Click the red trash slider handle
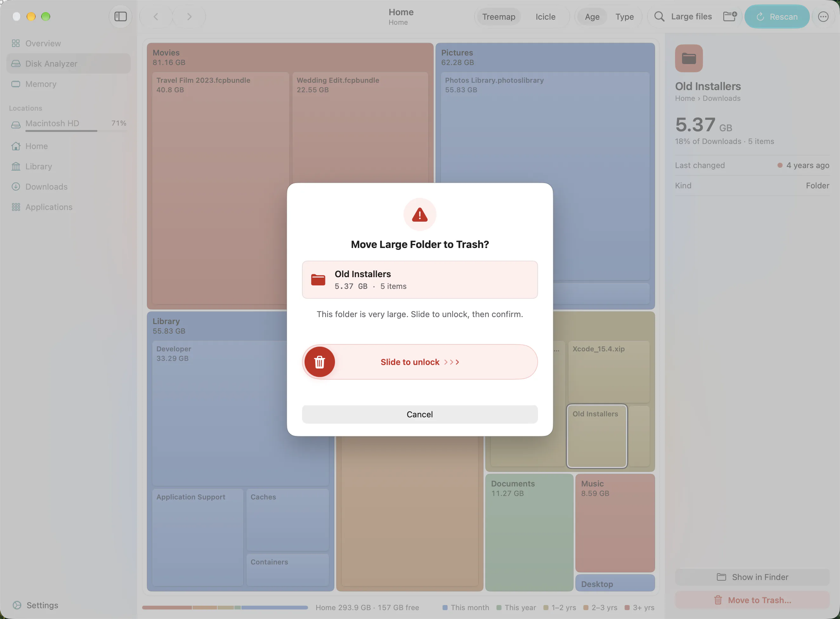The height and width of the screenshot is (619, 840). point(319,362)
